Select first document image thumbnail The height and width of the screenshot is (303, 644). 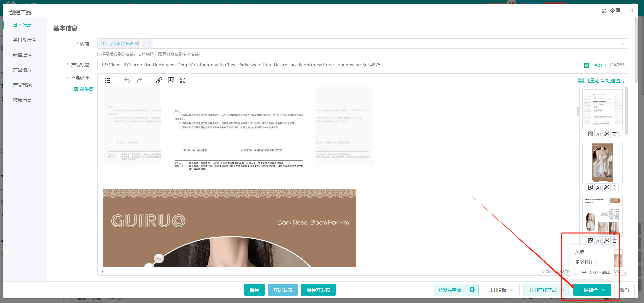tap(602, 109)
